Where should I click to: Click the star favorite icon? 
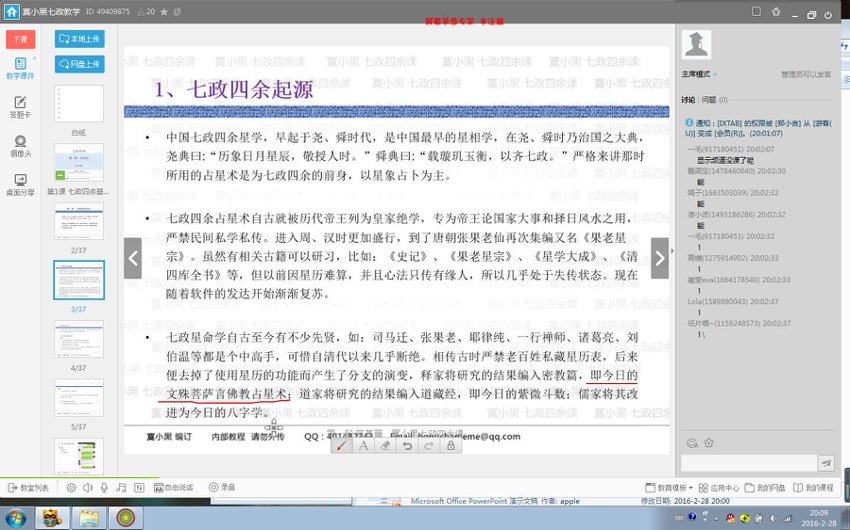click(x=164, y=12)
